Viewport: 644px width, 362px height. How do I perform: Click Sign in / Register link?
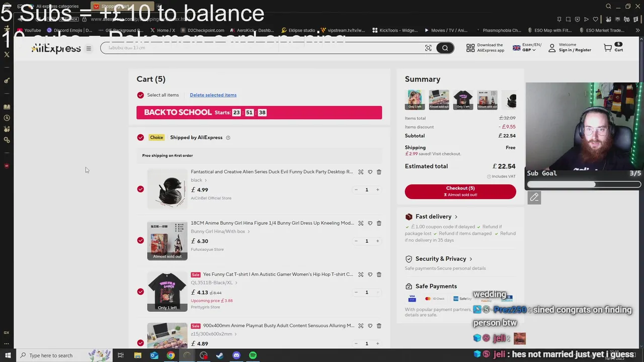tap(575, 50)
